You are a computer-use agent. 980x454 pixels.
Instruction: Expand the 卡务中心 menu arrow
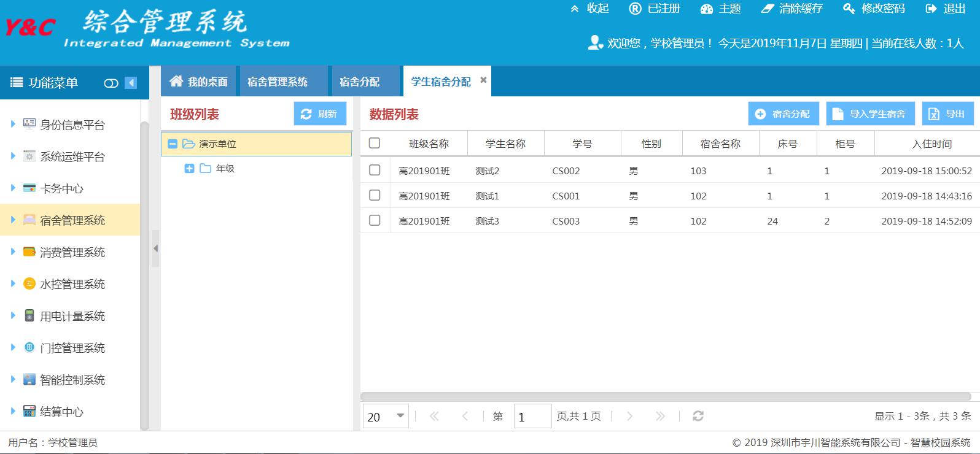pos(13,188)
